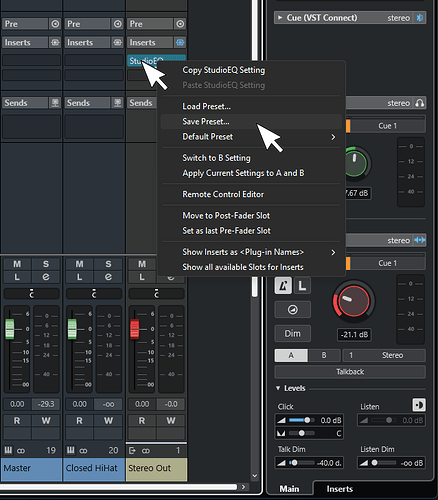Click headphones icon on stereo bar
The image size is (438, 500).
420,103
